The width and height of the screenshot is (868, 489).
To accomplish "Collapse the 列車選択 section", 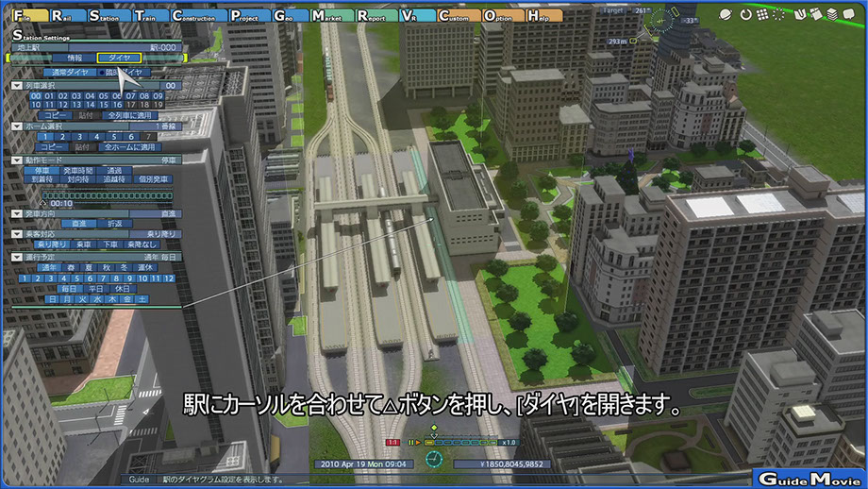I will [17, 85].
